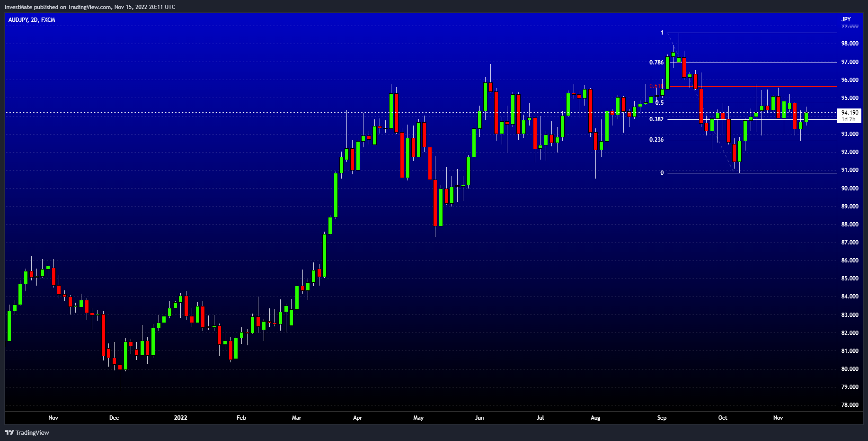Click the 91.000 price axis label
Viewport: 868px width, 441px height.
[850, 170]
